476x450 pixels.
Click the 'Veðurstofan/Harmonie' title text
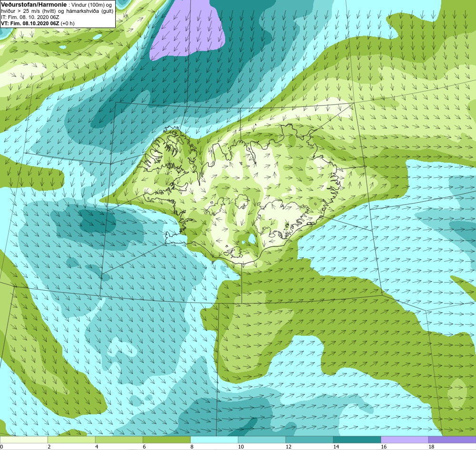coord(33,5)
